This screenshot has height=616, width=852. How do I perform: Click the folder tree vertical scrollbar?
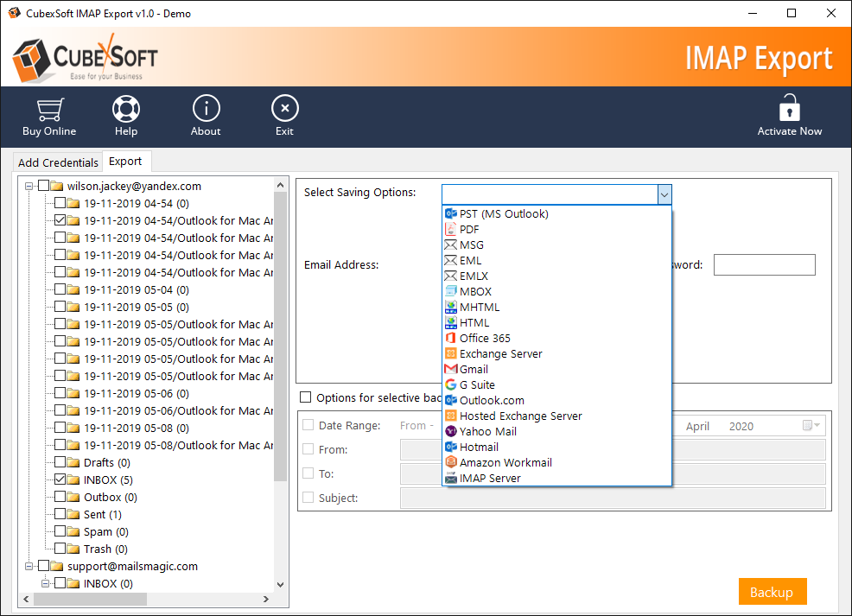280,336
